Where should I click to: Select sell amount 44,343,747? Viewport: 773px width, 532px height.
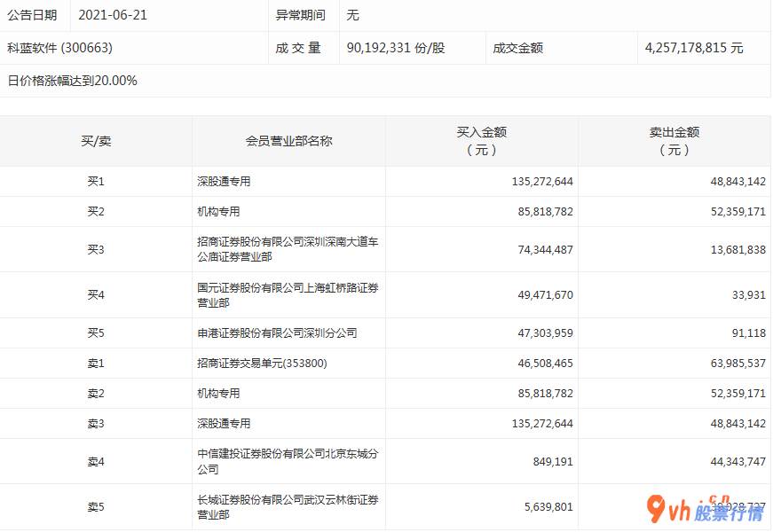click(738, 462)
